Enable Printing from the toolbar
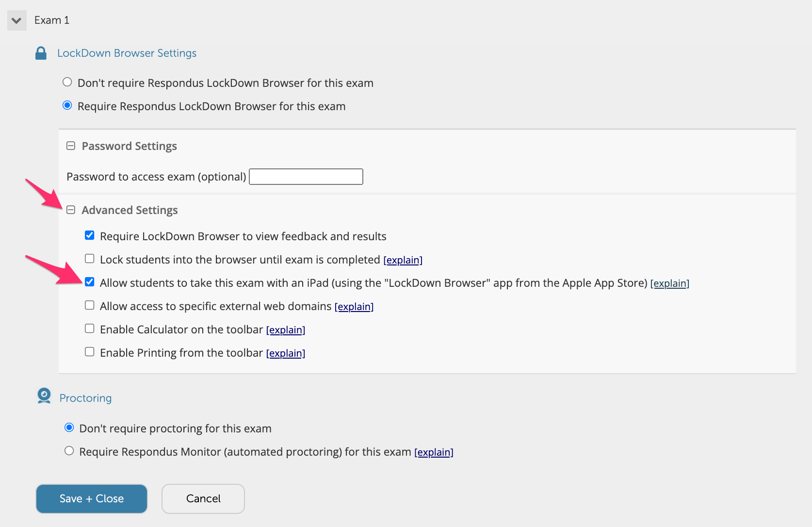This screenshot has height=527, width=812. (89, 351)
